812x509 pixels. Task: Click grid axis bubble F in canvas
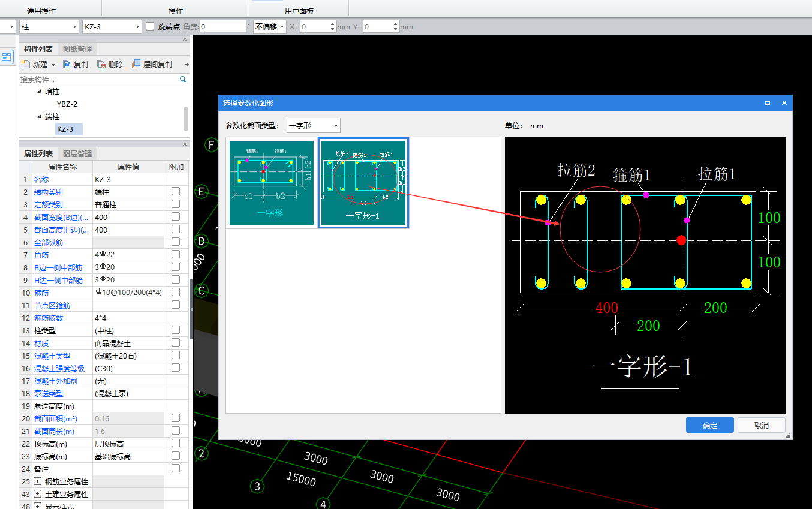coord(210,144)
